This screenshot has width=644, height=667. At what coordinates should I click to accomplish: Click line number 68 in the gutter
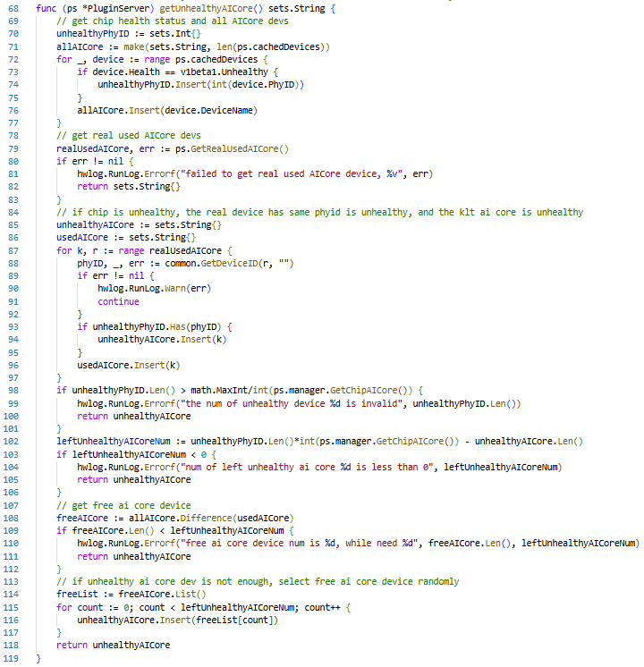coord(13,9)
